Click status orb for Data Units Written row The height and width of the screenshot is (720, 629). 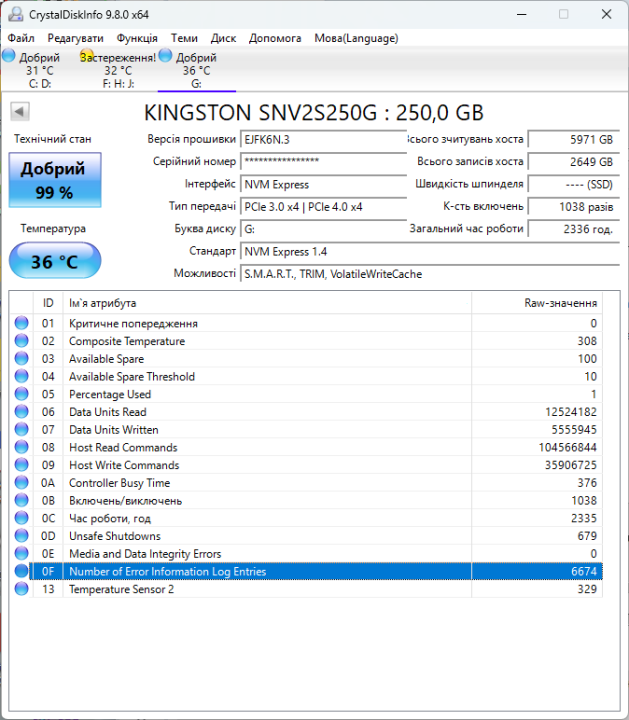[x=21, y=429]
